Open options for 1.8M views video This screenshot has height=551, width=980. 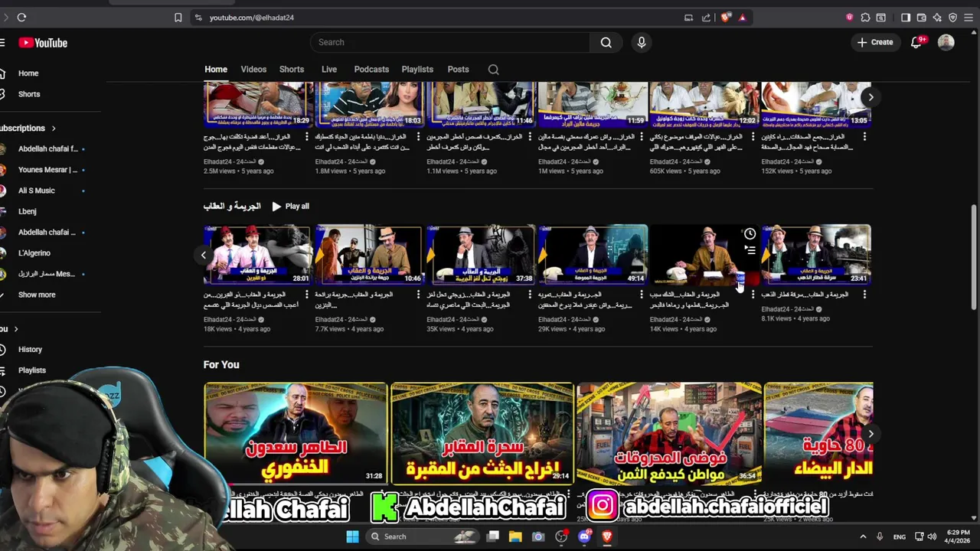tap(419, 137)
